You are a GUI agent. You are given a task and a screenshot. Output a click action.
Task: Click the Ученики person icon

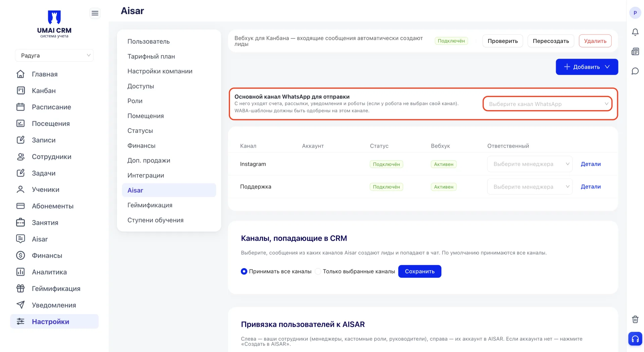pyautogui.click(x=20, y=189)
